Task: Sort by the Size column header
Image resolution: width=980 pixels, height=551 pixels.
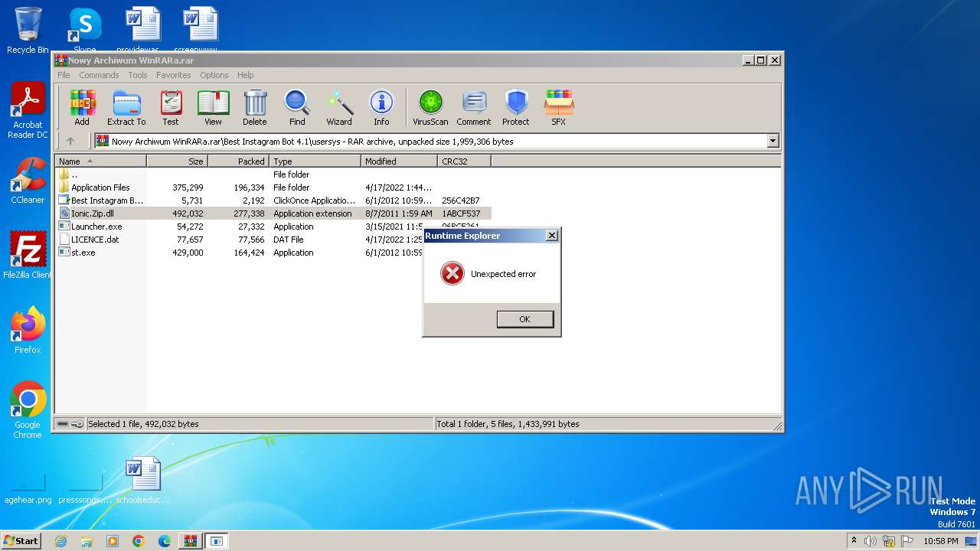Action: (x=177, y=161)
